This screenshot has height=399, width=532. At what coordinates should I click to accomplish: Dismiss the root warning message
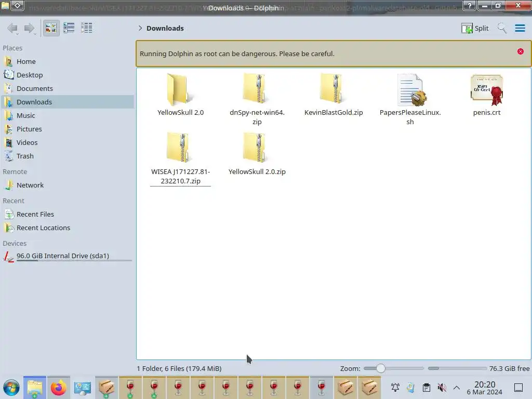521,51
